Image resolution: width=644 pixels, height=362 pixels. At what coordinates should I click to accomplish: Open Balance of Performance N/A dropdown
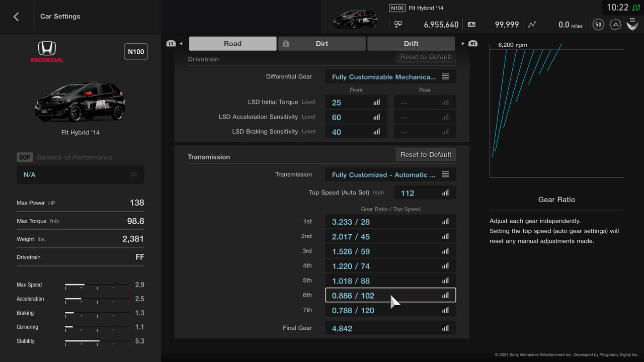pos(80,174)
